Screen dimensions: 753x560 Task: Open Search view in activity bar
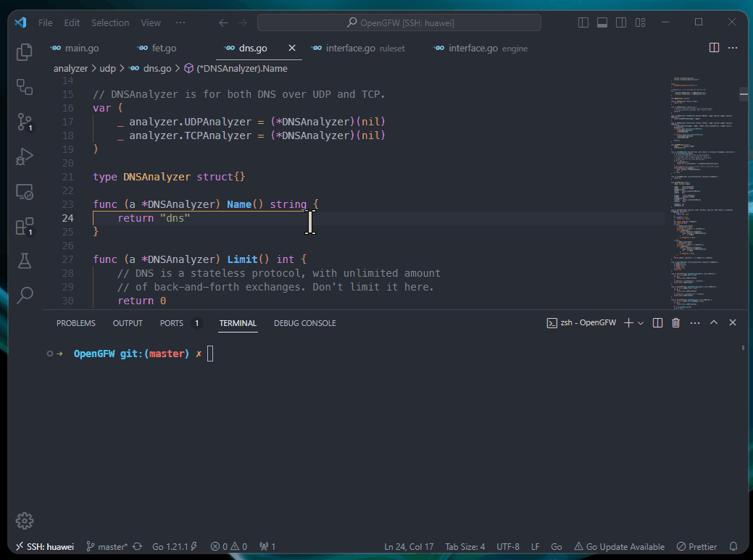25,295
